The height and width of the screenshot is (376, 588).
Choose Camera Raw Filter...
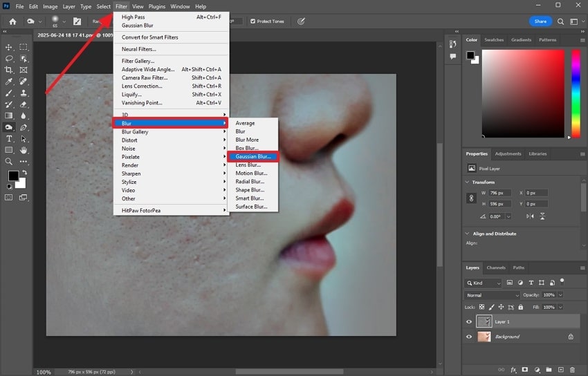[x=171, y=78]
